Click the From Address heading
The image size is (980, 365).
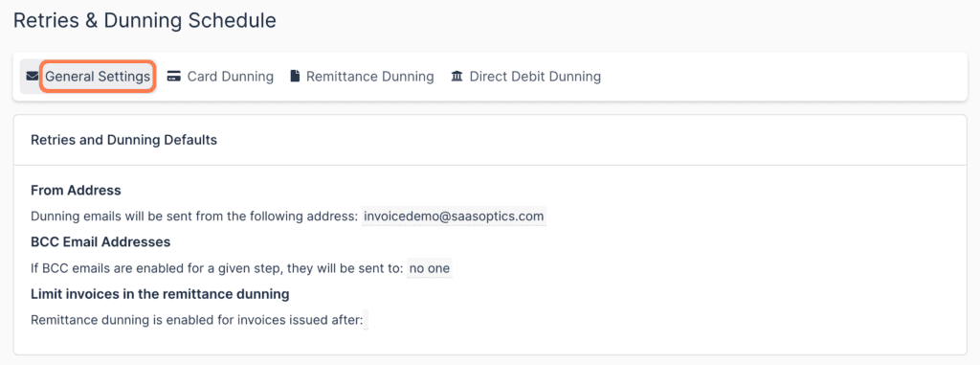(76, 190)
